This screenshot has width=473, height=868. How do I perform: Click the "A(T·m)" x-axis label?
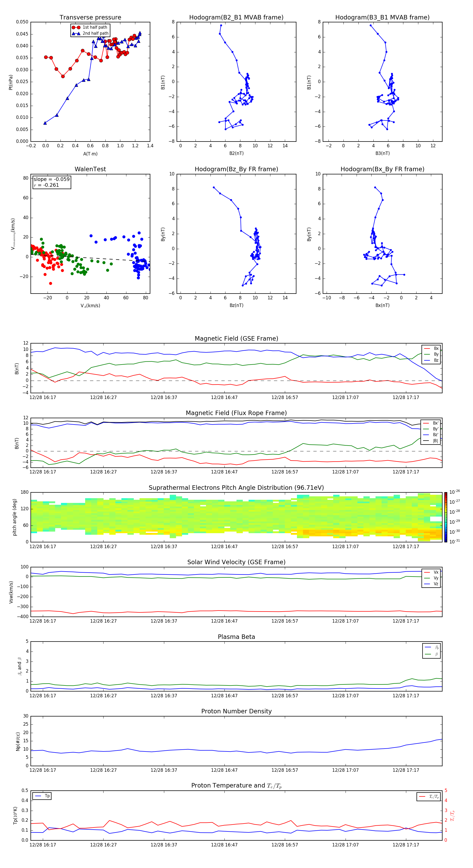(x=90, y=154)
